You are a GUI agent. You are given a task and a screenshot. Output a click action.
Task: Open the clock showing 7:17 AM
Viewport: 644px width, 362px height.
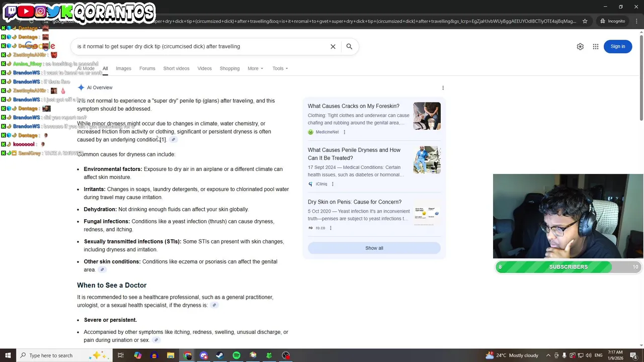click(x=615, y=355)
